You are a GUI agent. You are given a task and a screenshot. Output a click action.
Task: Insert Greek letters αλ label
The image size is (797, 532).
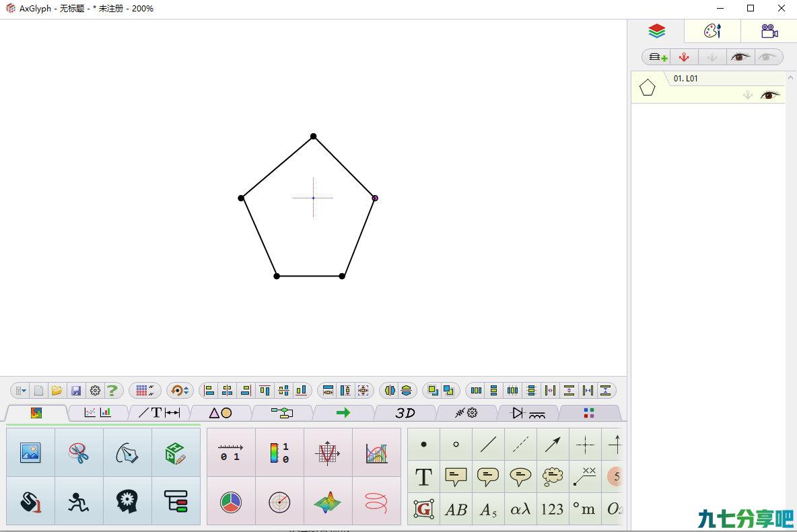(x=520, y=508)
